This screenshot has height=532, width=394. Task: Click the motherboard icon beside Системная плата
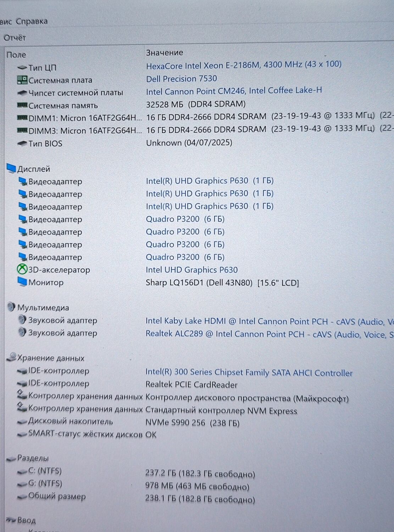[x=22, y=80]
